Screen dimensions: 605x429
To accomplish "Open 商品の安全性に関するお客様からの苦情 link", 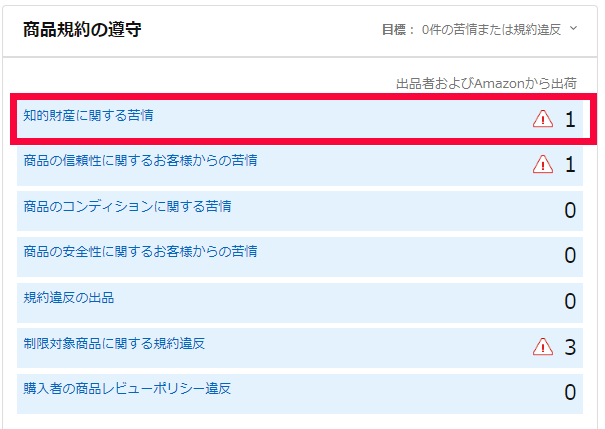I will [140, 251].
